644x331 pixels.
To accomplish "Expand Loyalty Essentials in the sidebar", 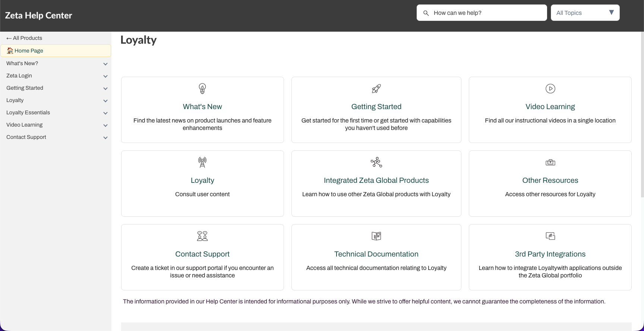I will click(x=105, y=113).
